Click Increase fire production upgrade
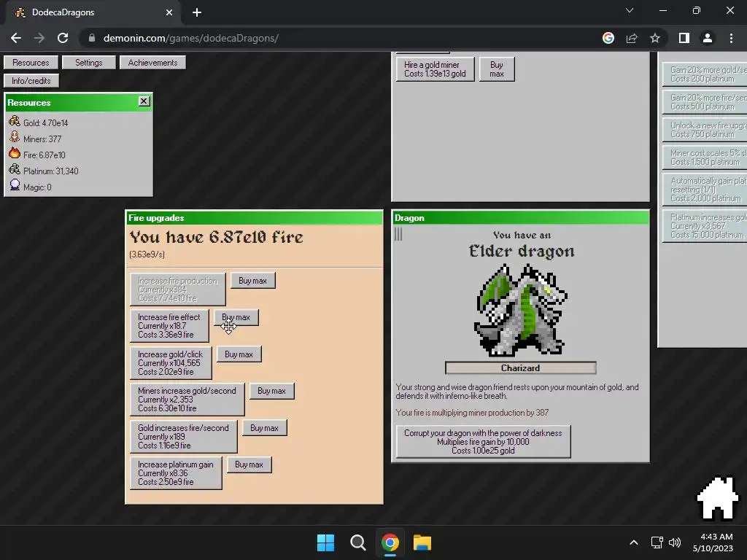The image size is (747, 560). click(178, 289)
